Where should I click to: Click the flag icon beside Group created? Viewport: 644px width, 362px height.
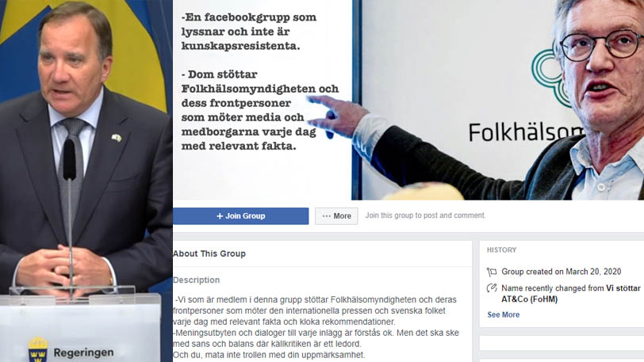click(x=492, y=272)
